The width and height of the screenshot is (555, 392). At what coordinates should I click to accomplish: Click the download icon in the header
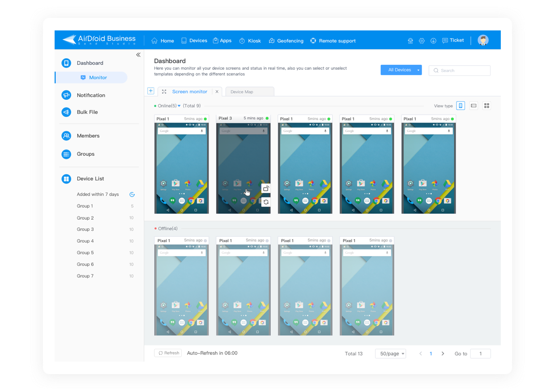coord(433,40)
